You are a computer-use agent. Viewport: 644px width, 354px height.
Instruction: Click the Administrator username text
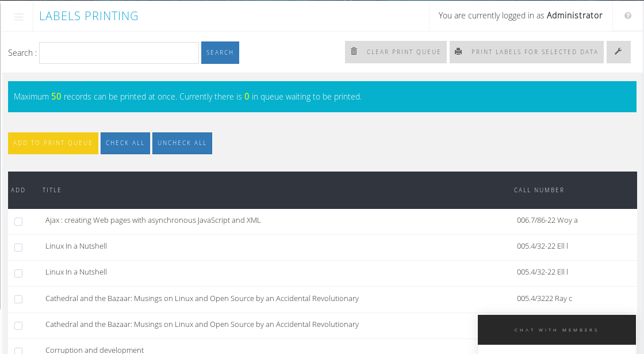click(x=574, y=16)
